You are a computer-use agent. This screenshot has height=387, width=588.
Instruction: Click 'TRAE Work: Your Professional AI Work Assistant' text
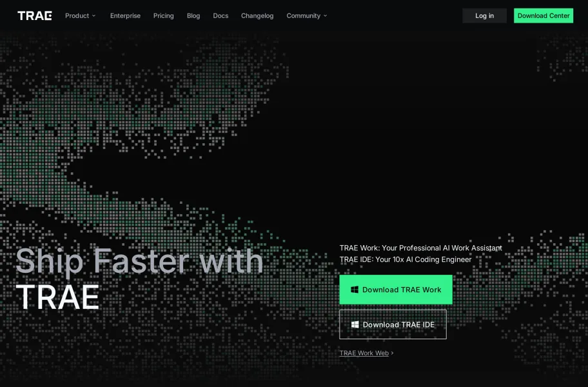click(x=421, y=248)
